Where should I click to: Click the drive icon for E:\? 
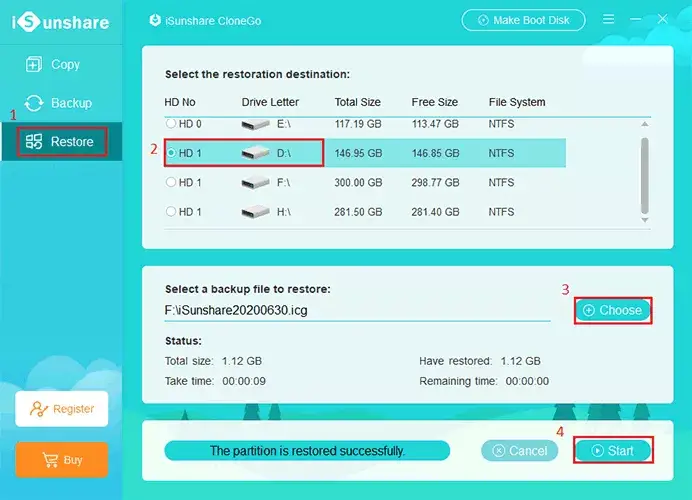coord(256,124)
